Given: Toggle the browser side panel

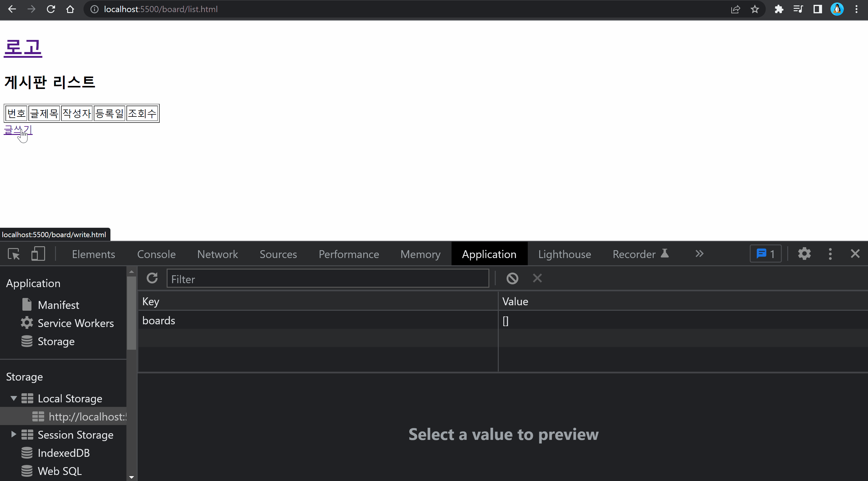Looking at the screenshot, I should [817, 9].
